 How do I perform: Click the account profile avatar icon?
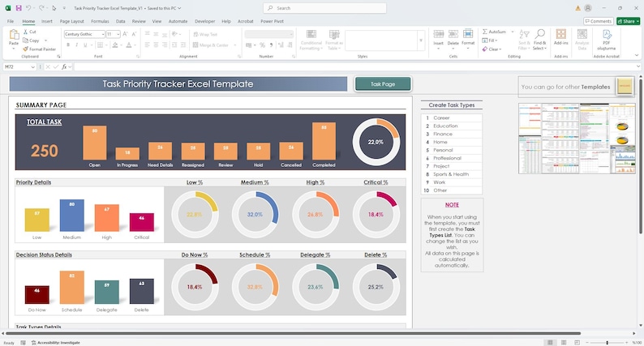(588, 8)
